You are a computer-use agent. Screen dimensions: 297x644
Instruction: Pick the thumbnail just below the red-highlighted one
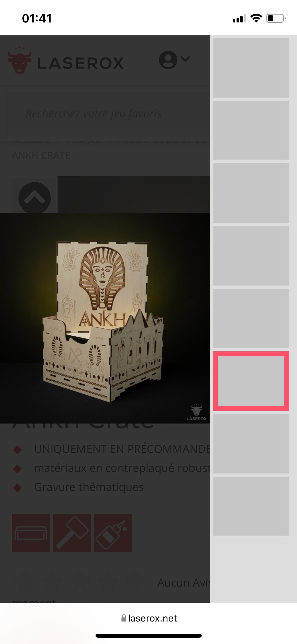coord(251,444)
